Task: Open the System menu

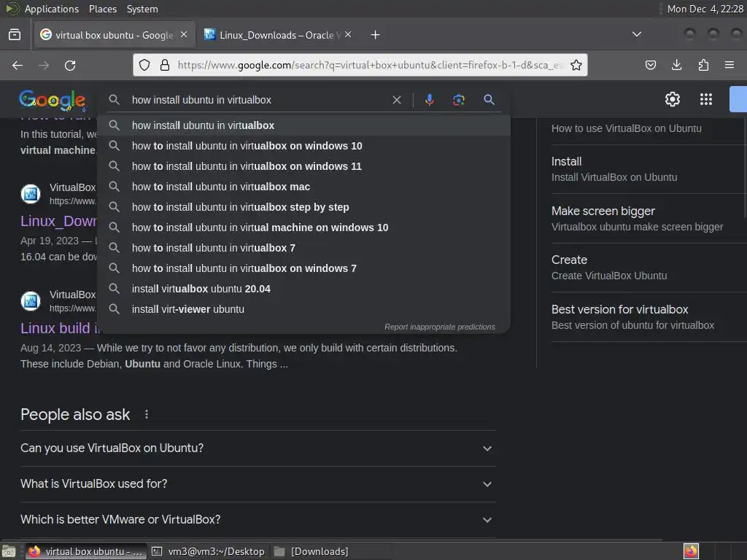Action: click(142, 9)
